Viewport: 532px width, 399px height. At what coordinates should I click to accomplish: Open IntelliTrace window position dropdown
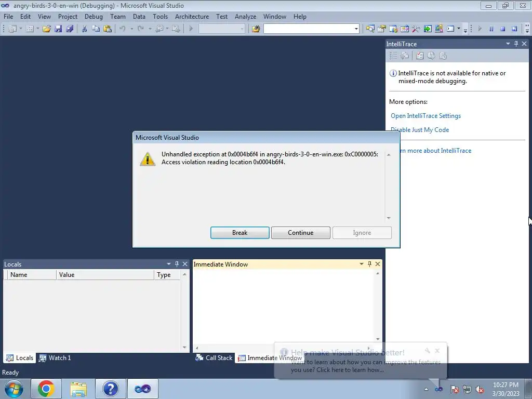tap(508, 44)
